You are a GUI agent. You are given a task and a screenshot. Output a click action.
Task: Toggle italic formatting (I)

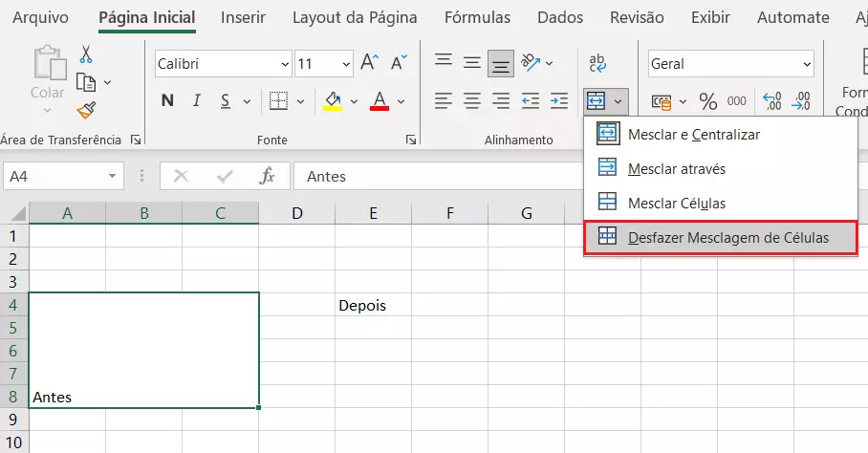click(x=197, y=100)
